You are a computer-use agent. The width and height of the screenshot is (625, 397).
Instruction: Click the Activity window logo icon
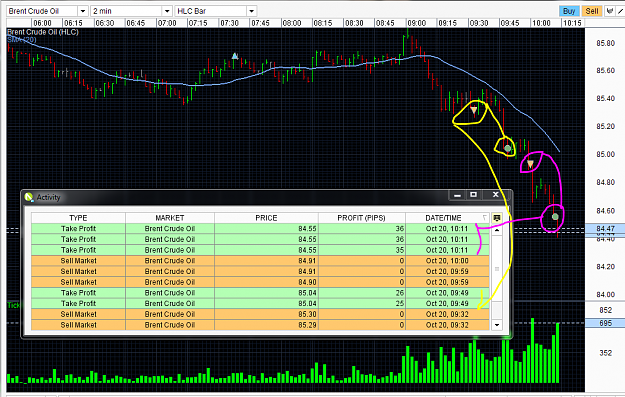(x=29, y=197)
